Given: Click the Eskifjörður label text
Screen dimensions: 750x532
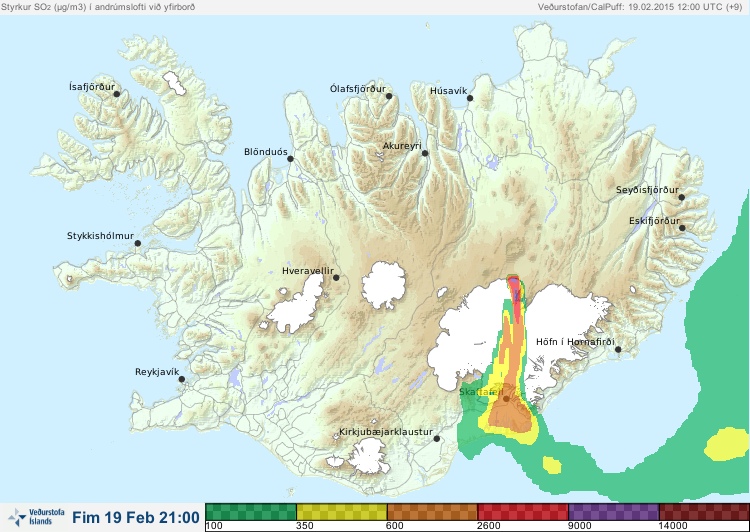Looking at the screenshot, I should 654,221.
